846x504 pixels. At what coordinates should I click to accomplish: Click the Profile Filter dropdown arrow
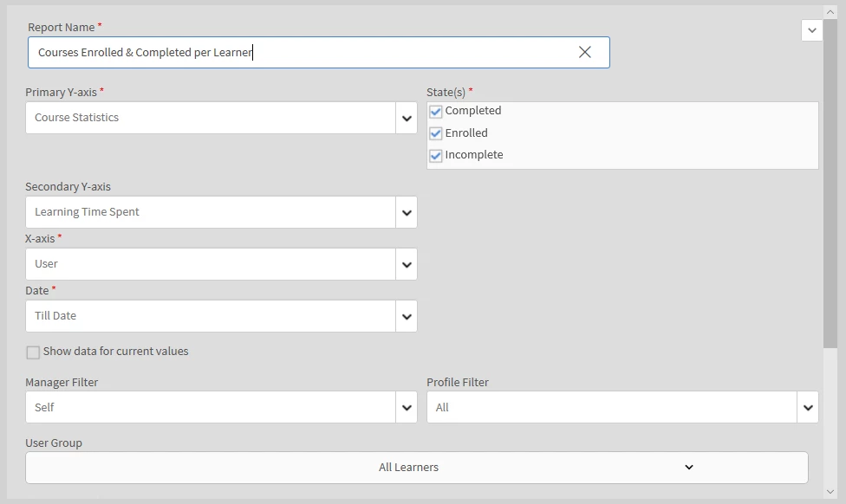808,407
